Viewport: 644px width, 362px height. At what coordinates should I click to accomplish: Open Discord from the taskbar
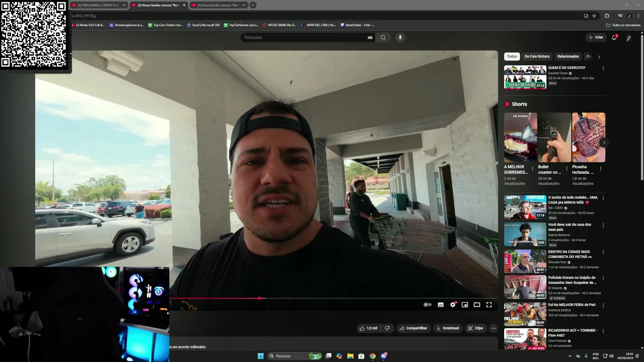click(x=384, y=356)
